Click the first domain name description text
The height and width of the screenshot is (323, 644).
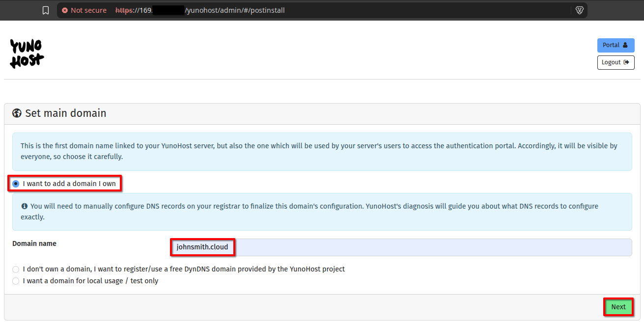point(319,151)
